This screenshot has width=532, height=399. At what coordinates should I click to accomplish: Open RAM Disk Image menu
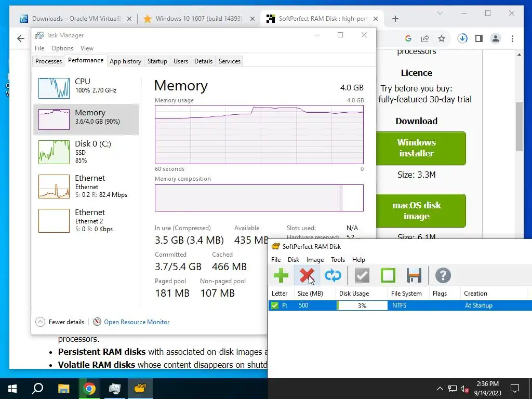tap(315, 260)
